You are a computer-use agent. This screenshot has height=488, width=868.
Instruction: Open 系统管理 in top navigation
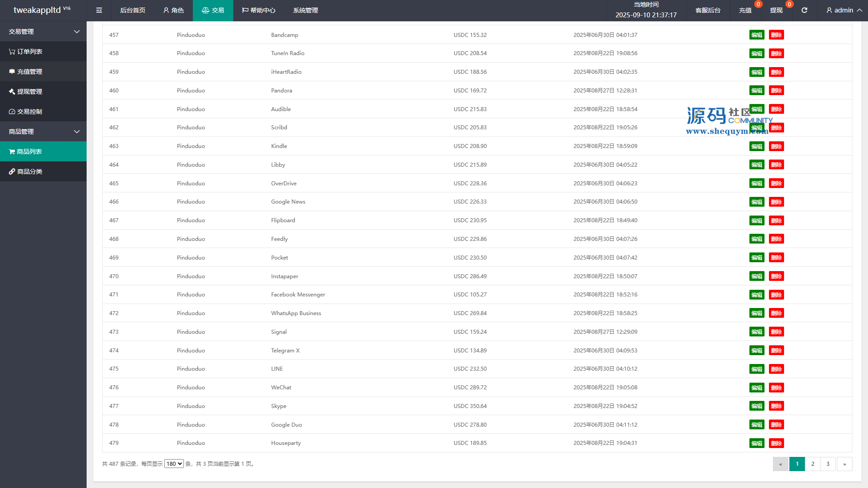click(x=305, y=10)
